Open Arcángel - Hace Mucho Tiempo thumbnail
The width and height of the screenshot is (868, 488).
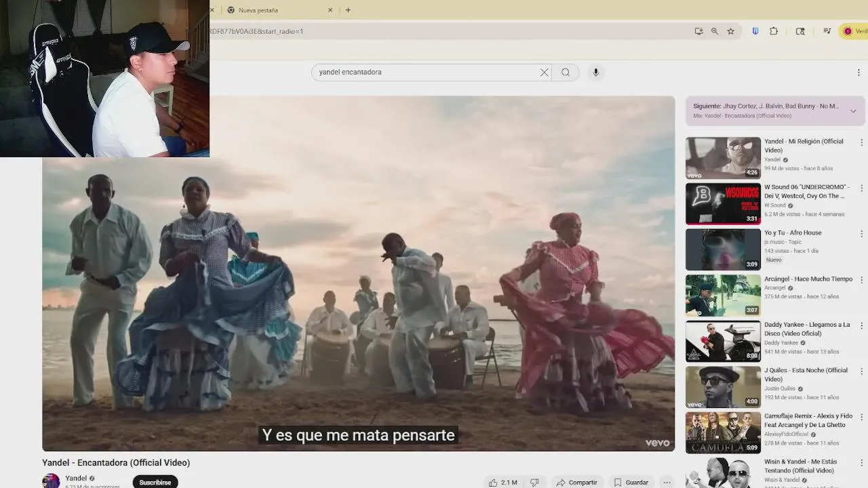[x=723, y=295]
